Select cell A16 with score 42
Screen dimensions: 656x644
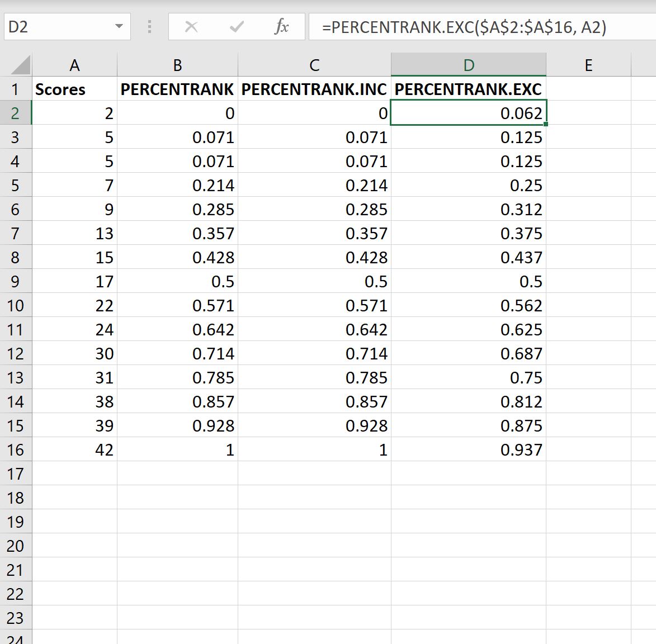tap(74, 449)
